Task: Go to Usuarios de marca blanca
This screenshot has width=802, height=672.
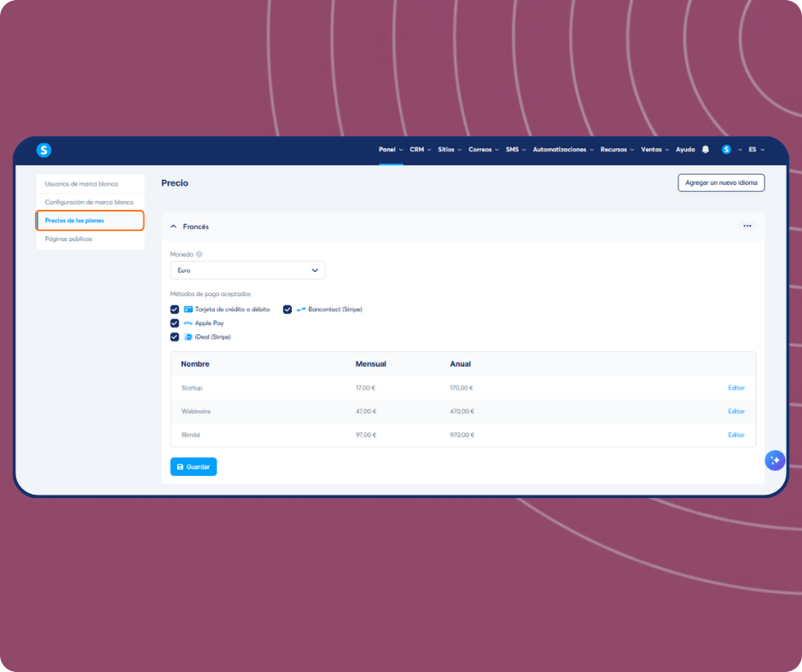Action: [90, 183]
